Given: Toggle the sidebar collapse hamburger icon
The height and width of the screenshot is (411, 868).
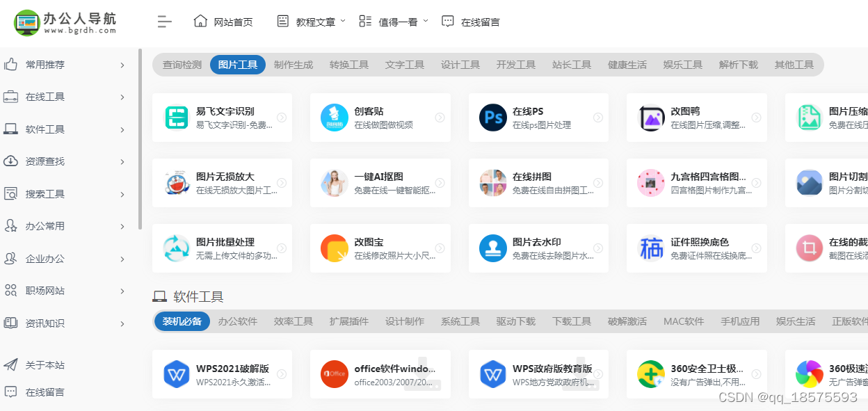Looking at the screenshot, I should click(164, 22).
